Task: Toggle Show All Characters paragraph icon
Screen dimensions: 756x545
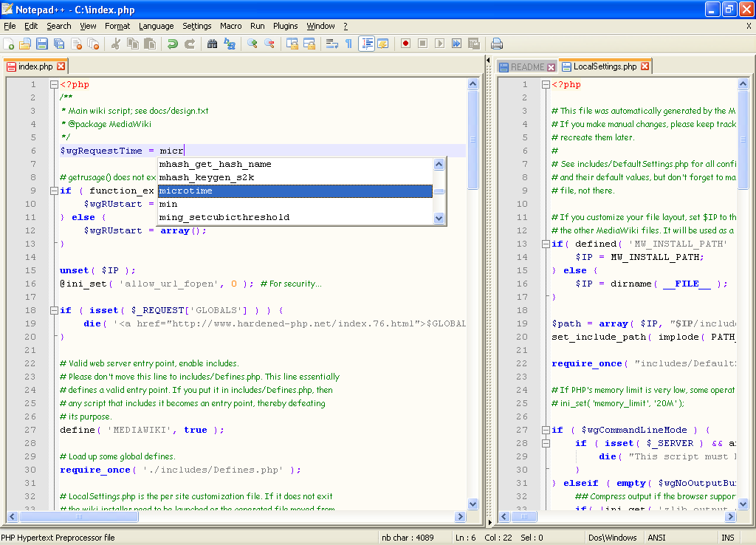Action: pyautogui.click(x=347, y=43)
